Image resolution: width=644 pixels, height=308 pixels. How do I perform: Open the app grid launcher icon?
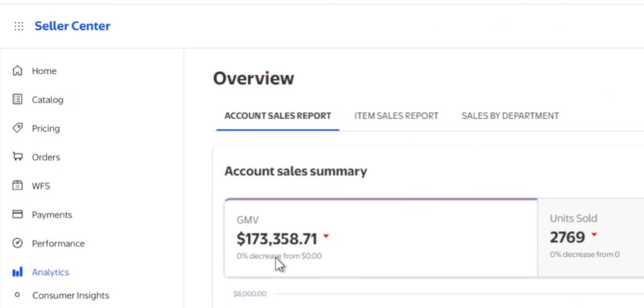click(x=19, y=26)
